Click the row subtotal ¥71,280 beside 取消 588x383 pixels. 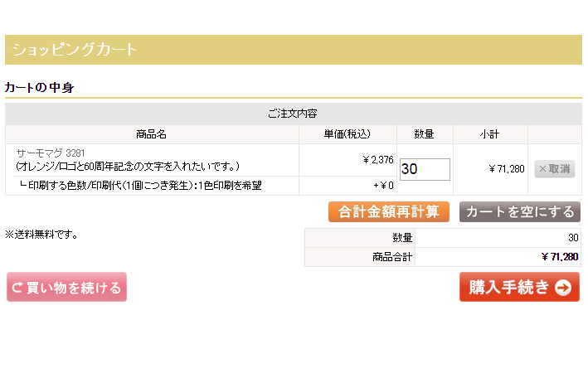click(506, 169)
